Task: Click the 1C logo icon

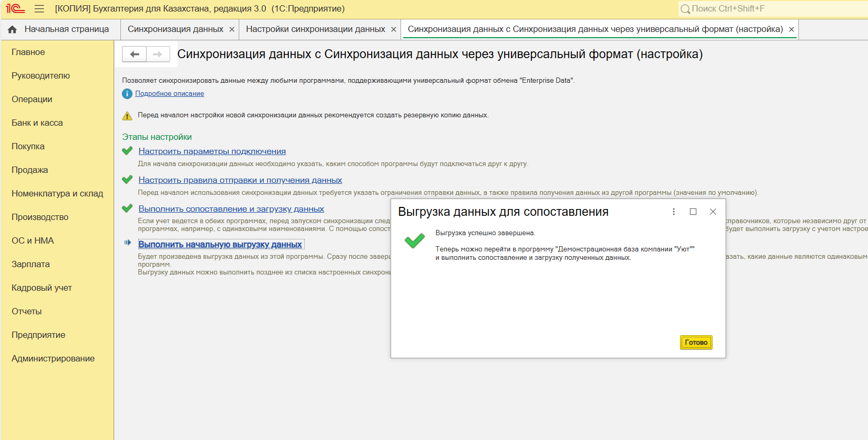Action: [15, 9]
